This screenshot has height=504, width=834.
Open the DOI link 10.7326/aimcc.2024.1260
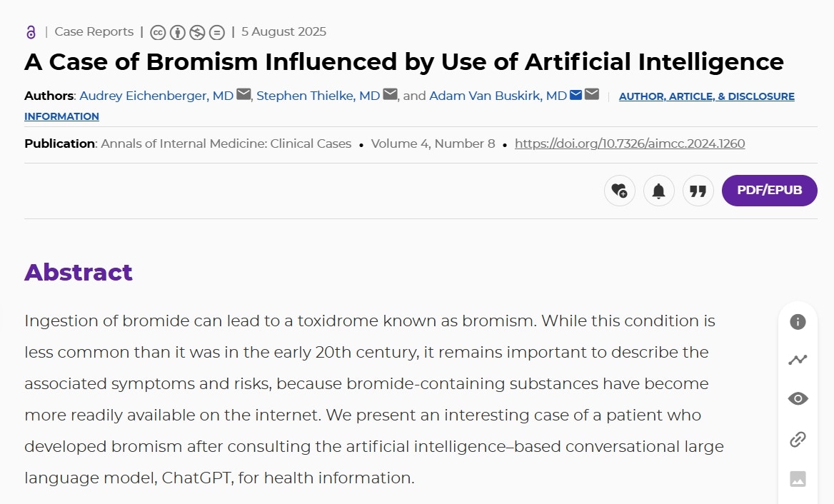pos(630,143)
